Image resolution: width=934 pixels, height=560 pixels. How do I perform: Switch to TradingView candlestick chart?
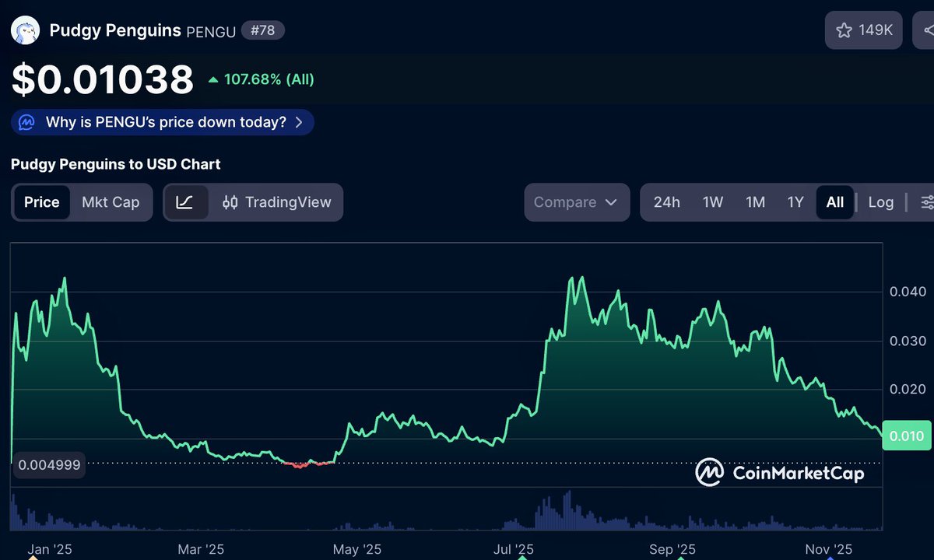pos(276,202)
